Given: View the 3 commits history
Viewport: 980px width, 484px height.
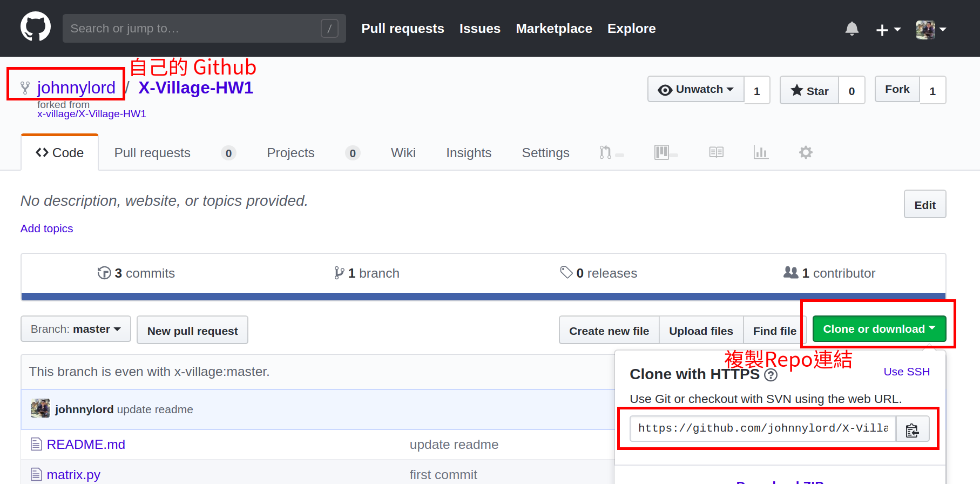Looking at the screenshot, I should 136,273.
